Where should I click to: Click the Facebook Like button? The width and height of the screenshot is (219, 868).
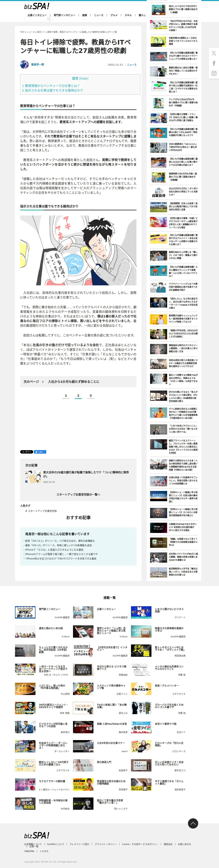click(x=40, y=452)
